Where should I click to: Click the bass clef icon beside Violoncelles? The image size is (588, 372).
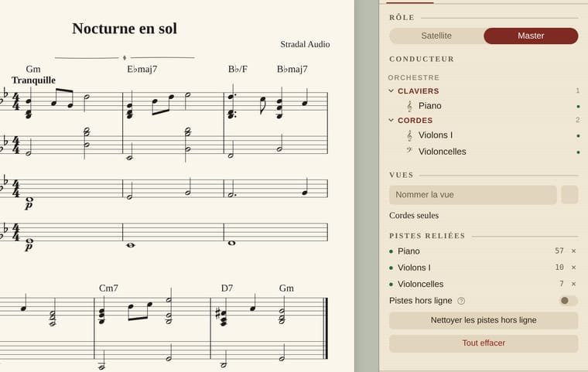click(409, 150)
